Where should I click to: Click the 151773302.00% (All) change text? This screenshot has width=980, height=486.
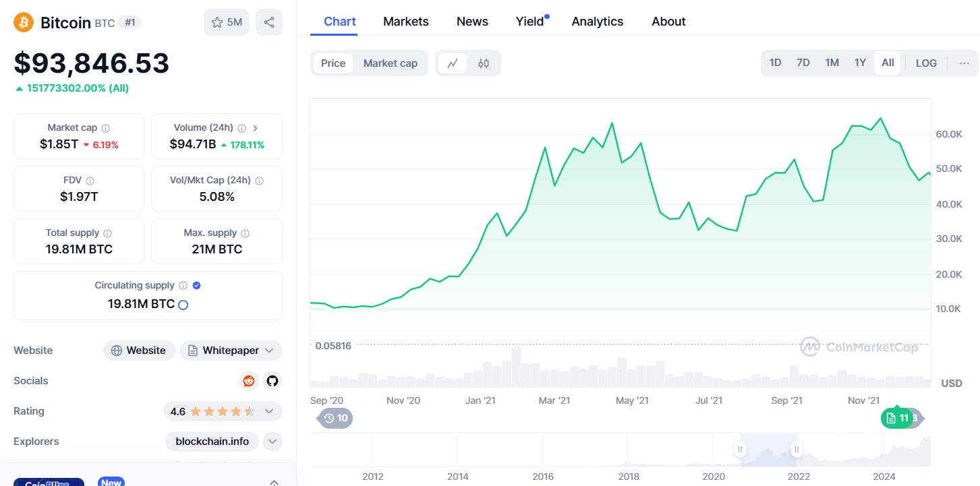[77, 88]
